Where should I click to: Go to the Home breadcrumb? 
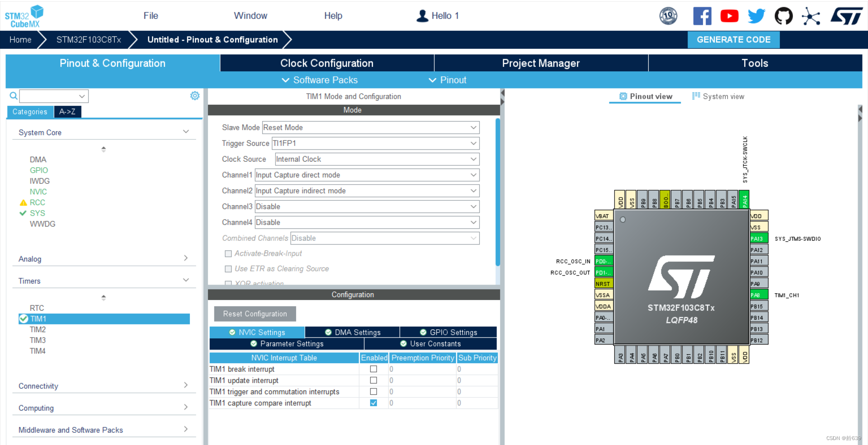(20, 40)
